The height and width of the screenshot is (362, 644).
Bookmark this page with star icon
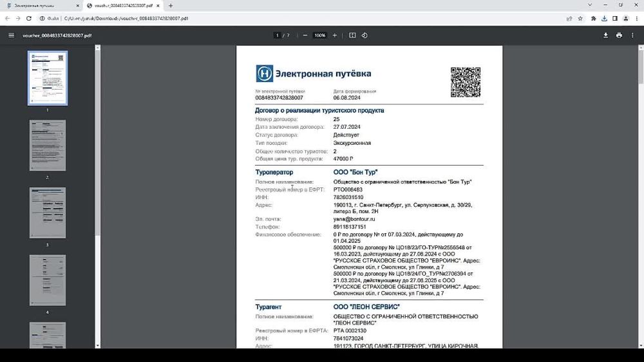point(580,19)
